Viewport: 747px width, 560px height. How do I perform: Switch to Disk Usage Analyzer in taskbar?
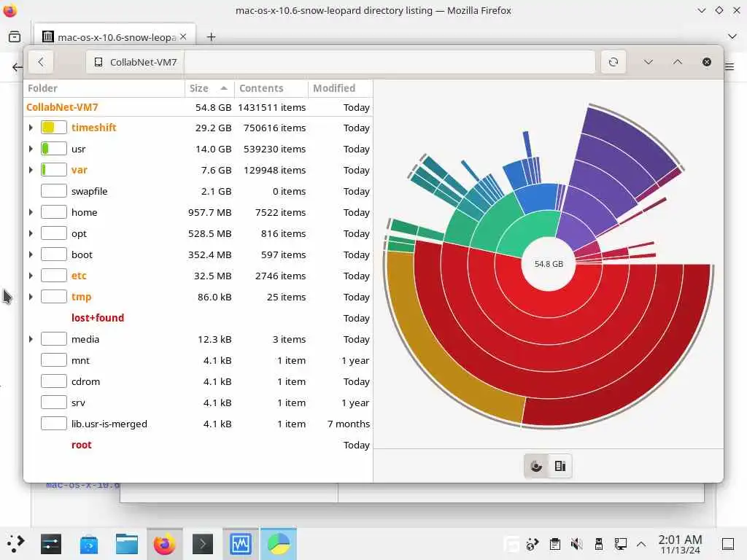tap(279, 544)
